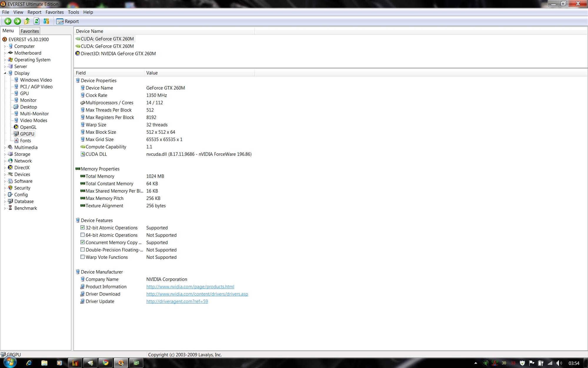This screenshot has height=368, width=588.
Task: Click the Devices category icon
Action: tap(10, 174)
